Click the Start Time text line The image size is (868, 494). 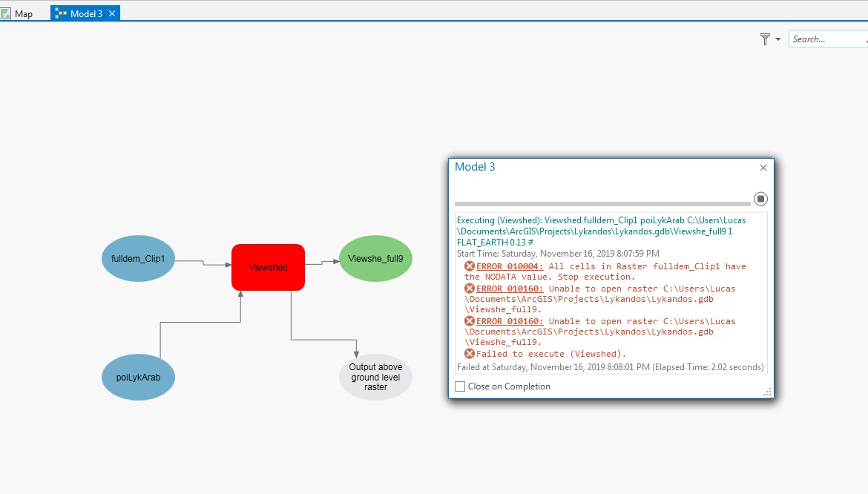pyautogui.click(x=558, y=254)
